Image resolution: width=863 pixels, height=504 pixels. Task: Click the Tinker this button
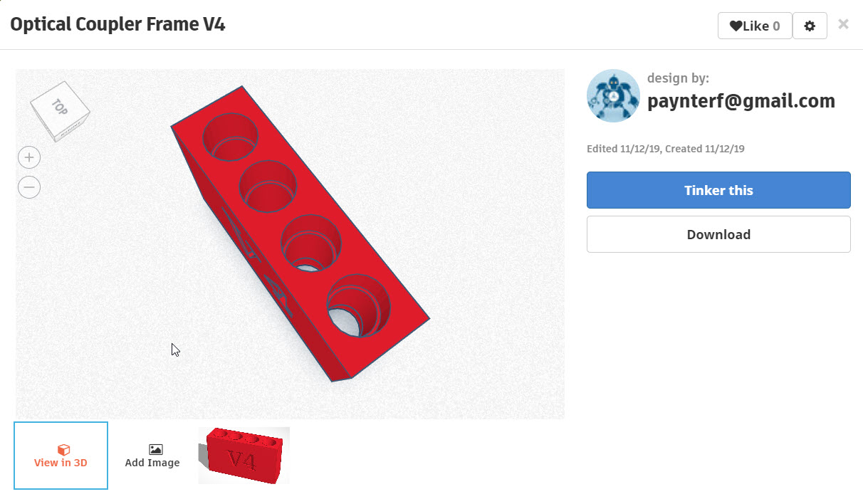point(718,190)
